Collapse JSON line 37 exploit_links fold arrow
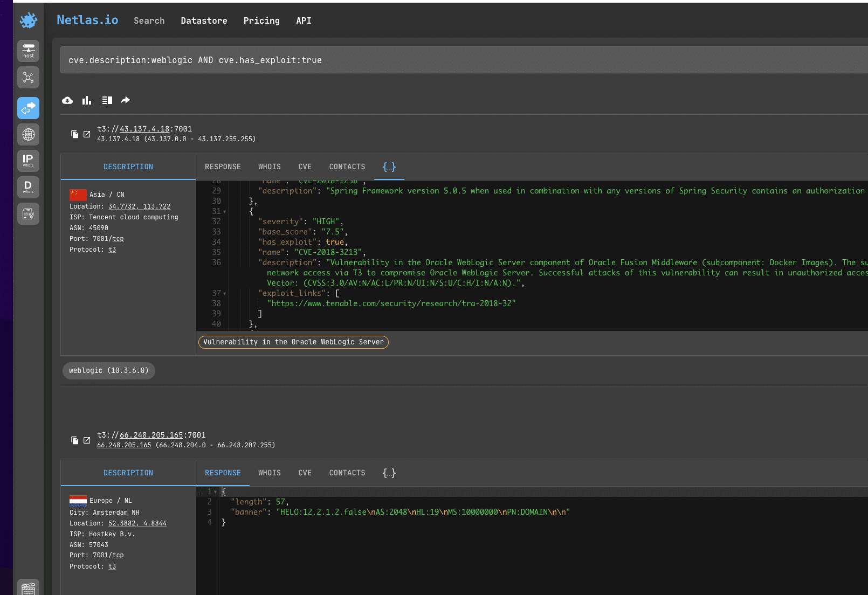Viewport: 868px width, 595px height. click(225, 294)
